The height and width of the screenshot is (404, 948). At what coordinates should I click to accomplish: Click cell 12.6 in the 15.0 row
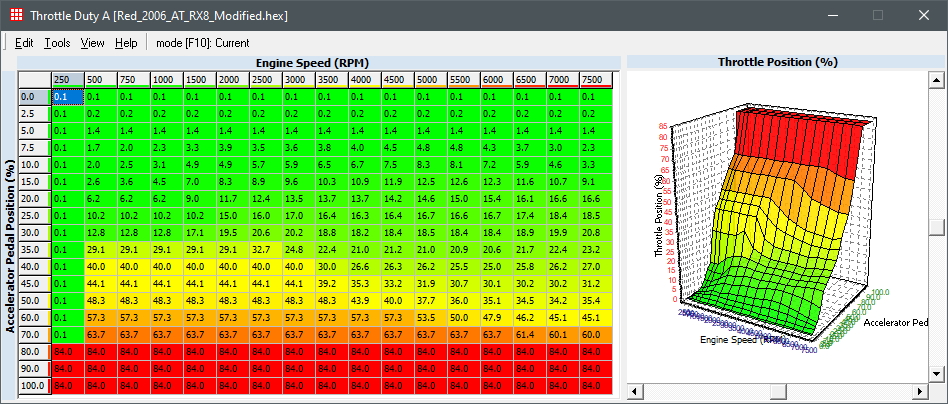pos(464,181)
